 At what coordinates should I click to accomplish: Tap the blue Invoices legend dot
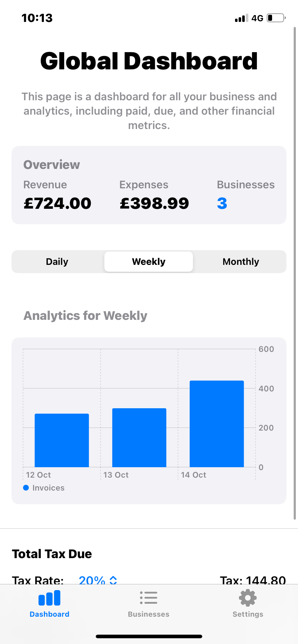coord(26,488)
